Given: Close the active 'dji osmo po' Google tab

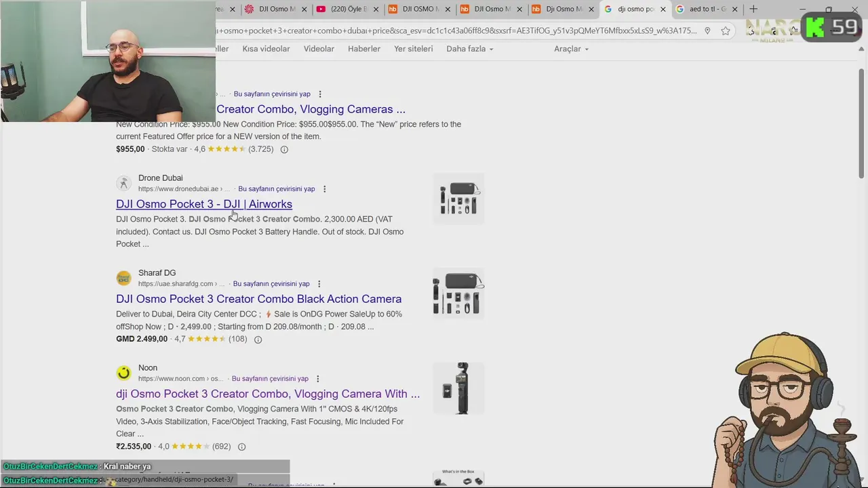Looking at the screenshot, I should pyautogui.click(x=663, y=9).
